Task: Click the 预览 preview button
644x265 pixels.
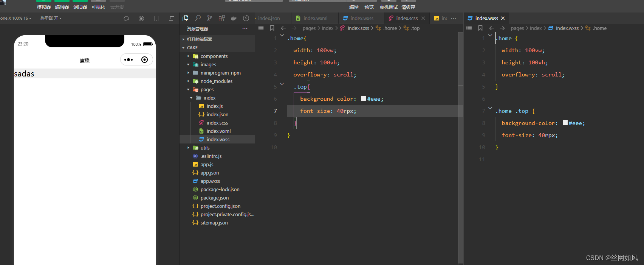Action: (369, 7)
